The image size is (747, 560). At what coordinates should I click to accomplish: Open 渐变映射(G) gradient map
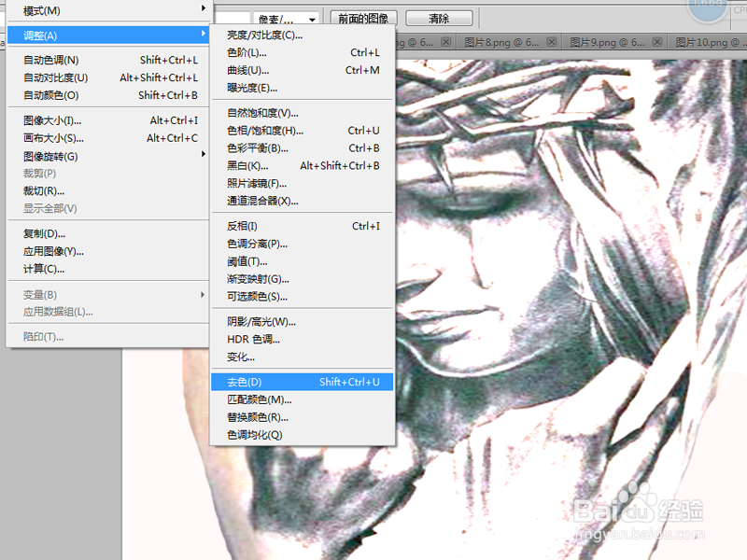(x=302, y=279)
